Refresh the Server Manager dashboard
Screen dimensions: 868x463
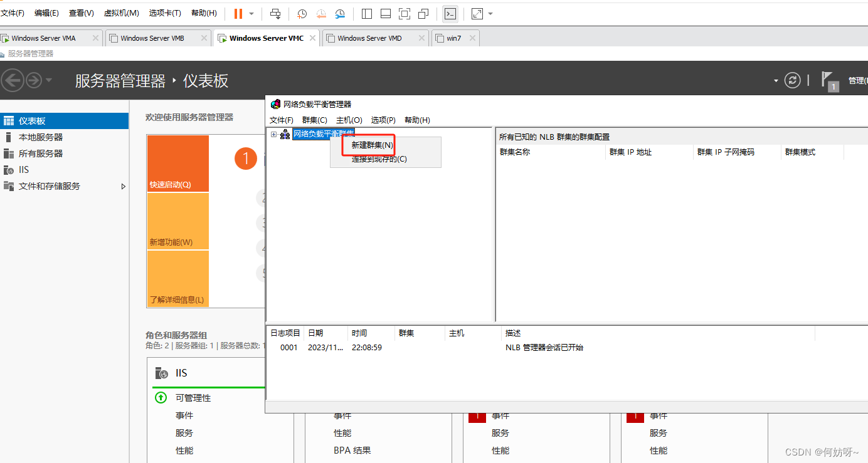click(793, 80)
